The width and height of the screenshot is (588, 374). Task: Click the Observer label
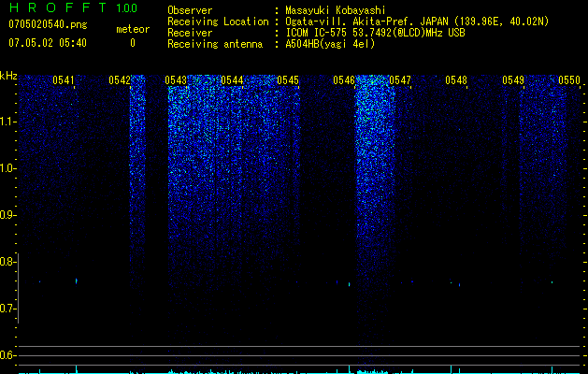tap(190, 10)
